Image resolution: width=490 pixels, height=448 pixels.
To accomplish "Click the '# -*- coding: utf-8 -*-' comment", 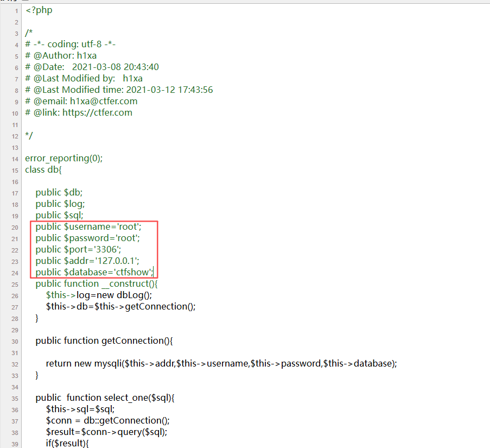I will 71,44.
